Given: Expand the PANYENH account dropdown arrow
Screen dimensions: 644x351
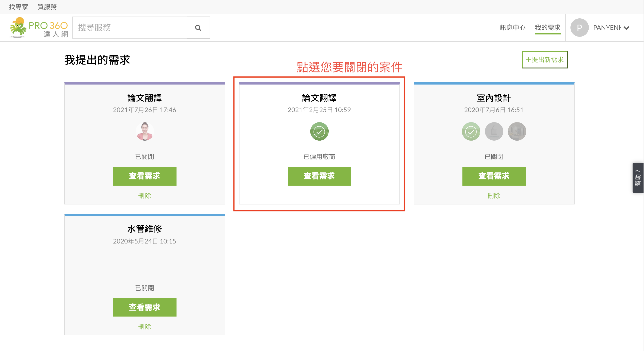Looking at the screenshot, I should [x=626, y=28].
